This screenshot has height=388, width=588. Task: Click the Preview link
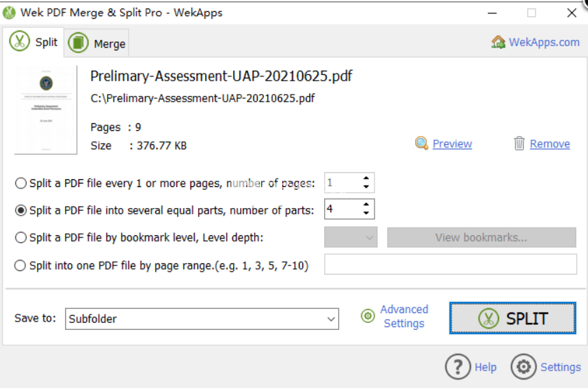(452, 144)
